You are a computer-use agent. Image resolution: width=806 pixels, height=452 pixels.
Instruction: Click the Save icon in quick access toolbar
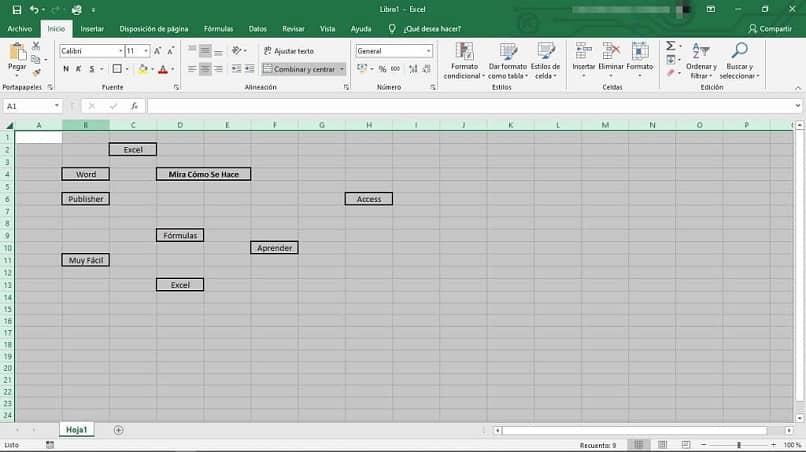pos(17,10)
